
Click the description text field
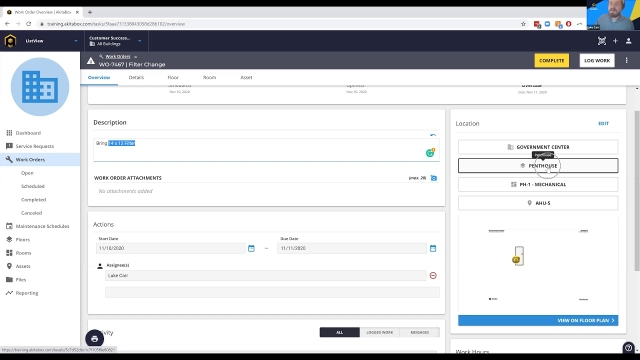click(x=266, y=150)
